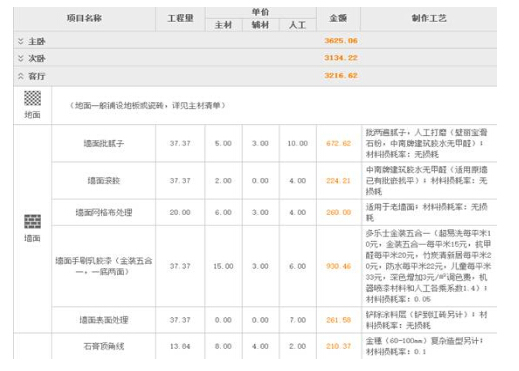Click the 人工 sub-column header

coord(297,25)
